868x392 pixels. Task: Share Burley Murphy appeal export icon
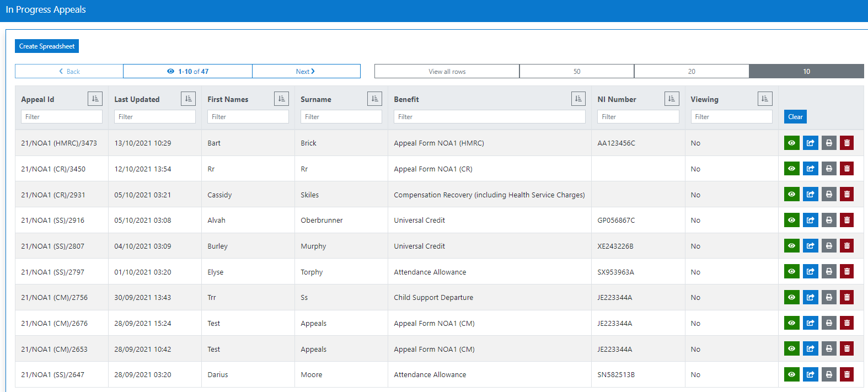pyautogui.click(x=810, y=246)
